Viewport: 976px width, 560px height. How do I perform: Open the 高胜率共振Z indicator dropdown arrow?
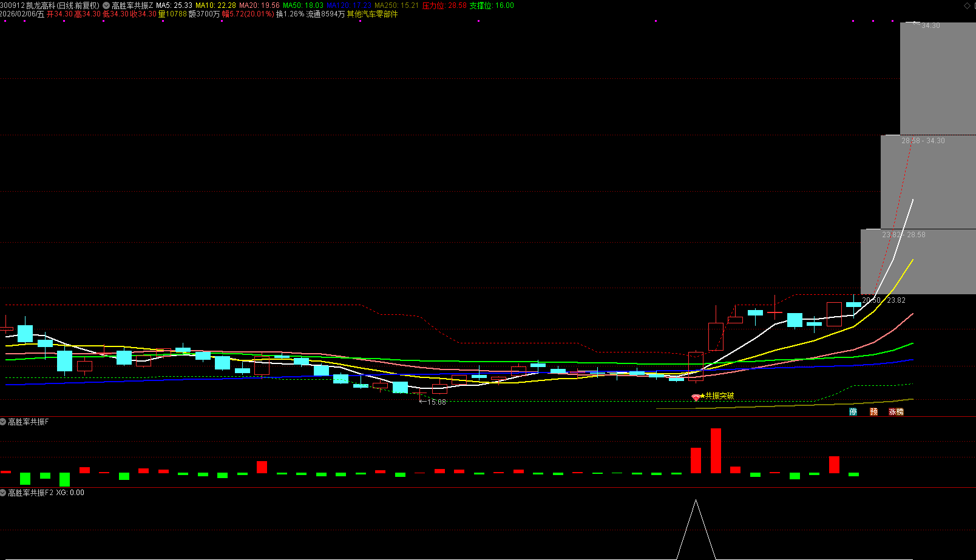click(106, 5)
